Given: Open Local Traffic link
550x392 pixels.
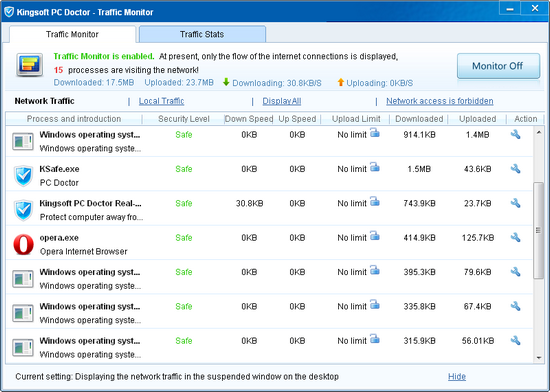Looking at the screenshot, I should 161,101.
